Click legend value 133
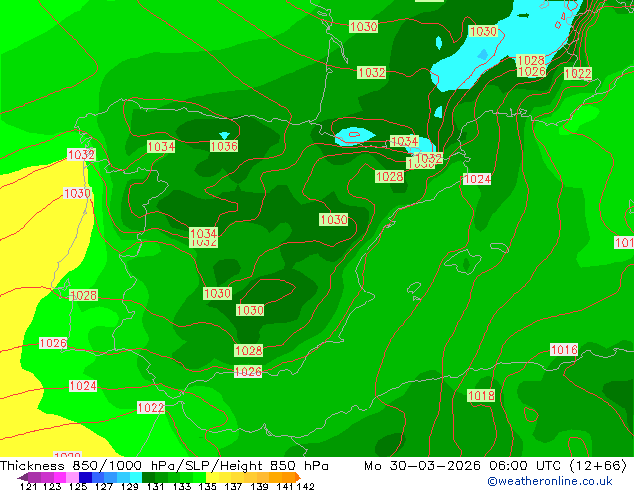634x490 pixels. [x=182, y=486]
